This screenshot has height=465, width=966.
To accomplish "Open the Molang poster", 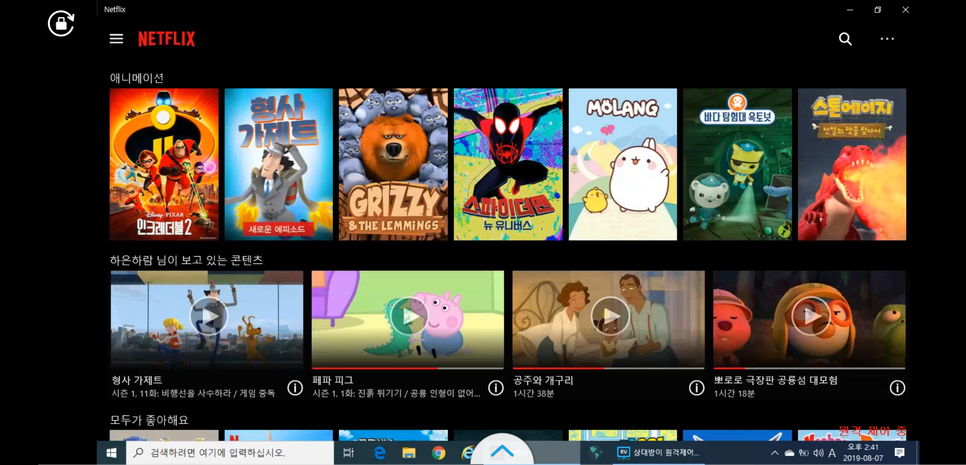I will 623,164.
